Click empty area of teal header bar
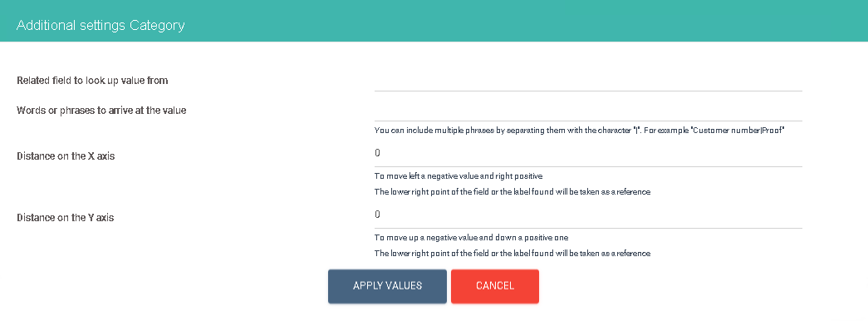The width and height of the screenshot is (868, 321). pyautogui.click(x=526, y=21)
